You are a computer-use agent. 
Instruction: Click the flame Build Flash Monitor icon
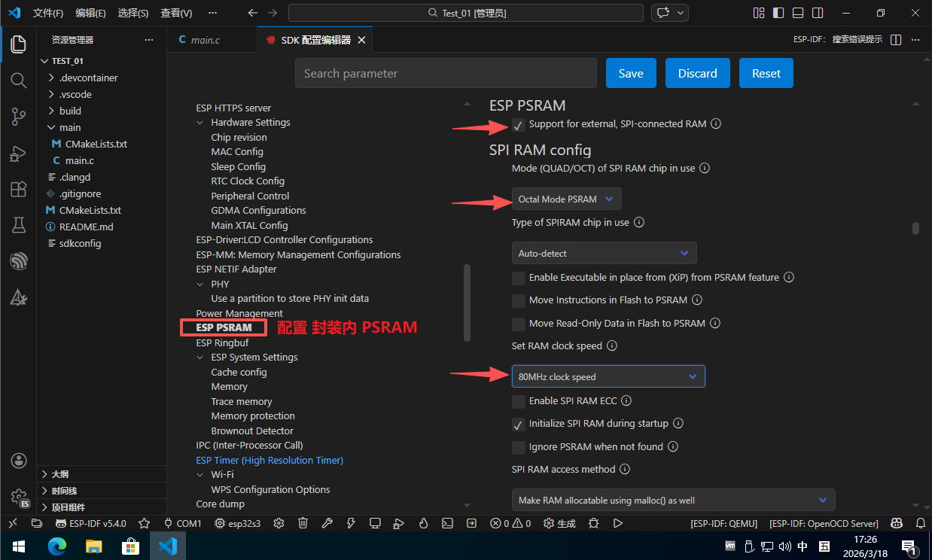(x=423, y=523)
